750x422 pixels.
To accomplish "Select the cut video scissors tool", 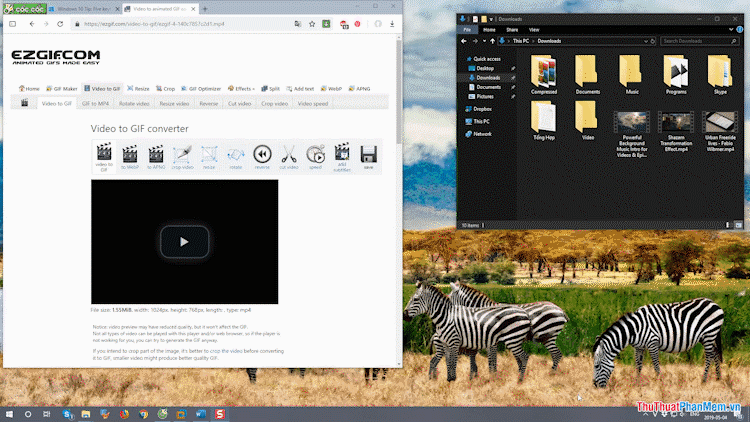I will [289, 156].
